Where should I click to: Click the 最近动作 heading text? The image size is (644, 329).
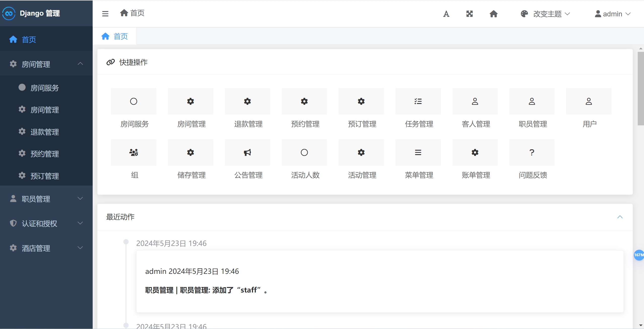click(x=120, y=217)
